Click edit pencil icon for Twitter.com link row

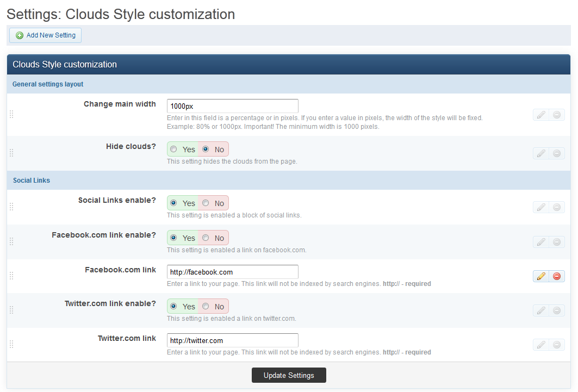coord(540,345)
